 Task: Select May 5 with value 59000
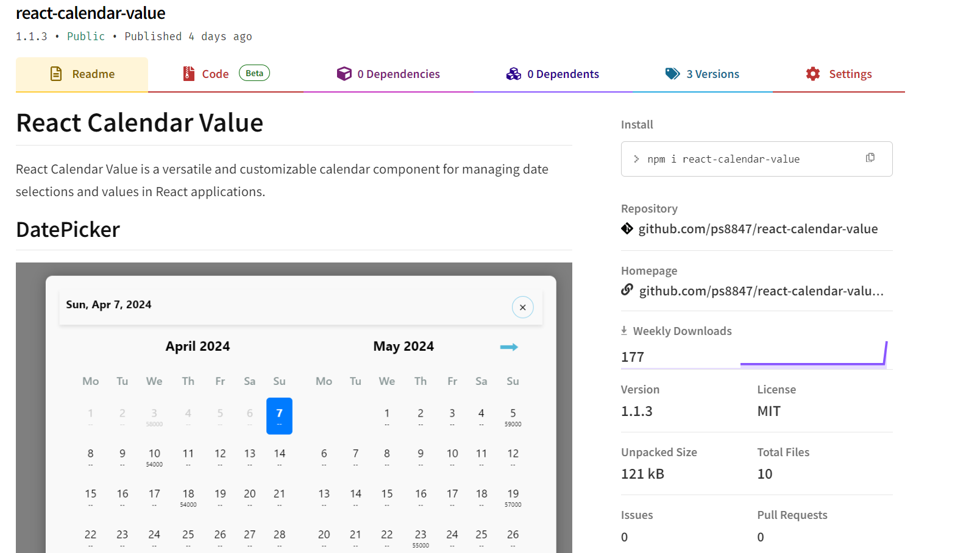point(513,417)
